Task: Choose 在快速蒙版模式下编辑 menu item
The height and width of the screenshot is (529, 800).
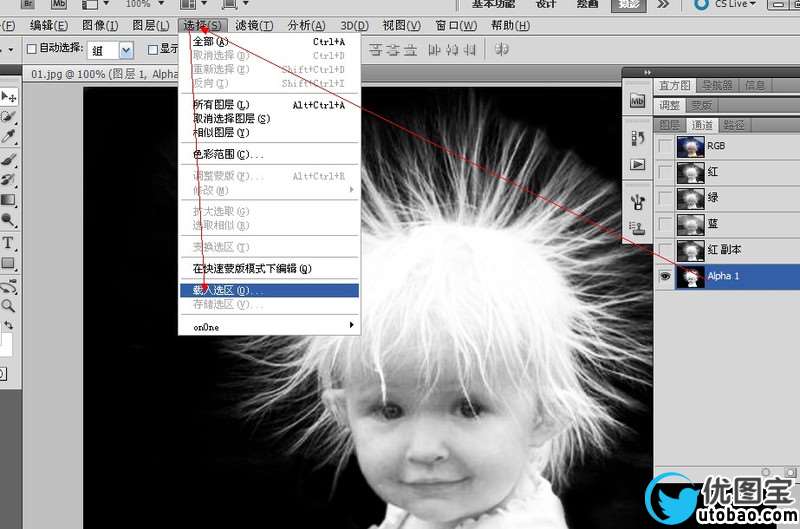Action: click(x=269, y=268)
